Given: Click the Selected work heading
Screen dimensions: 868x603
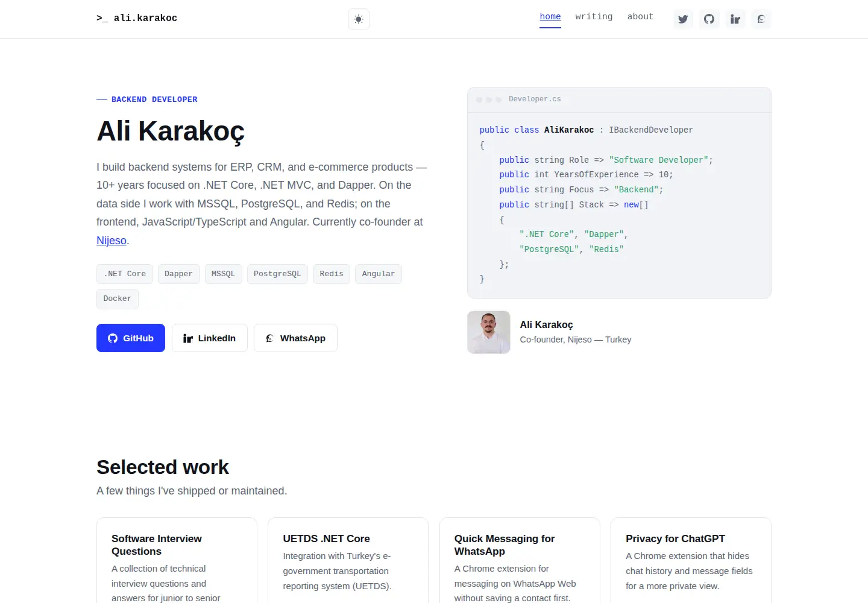Looking at the screenshot, I should pyautogui.click(x=163, y=467).
